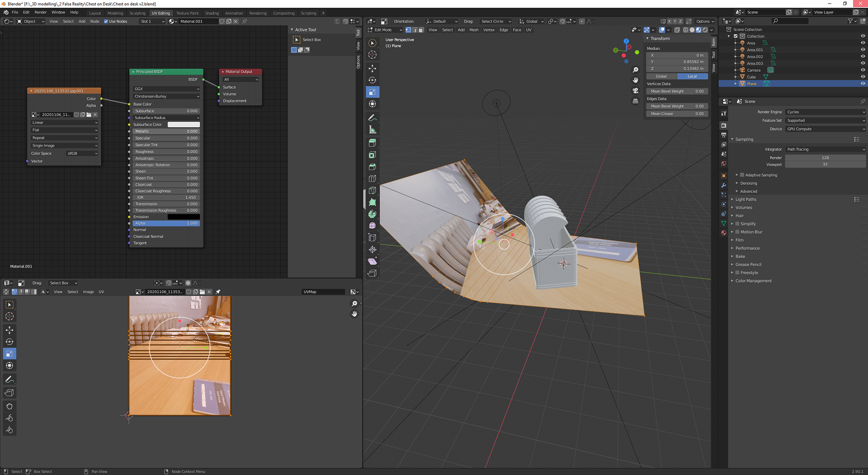Hide the Cube object in outliner
868x475 pixels.
[x=863, y=77]
